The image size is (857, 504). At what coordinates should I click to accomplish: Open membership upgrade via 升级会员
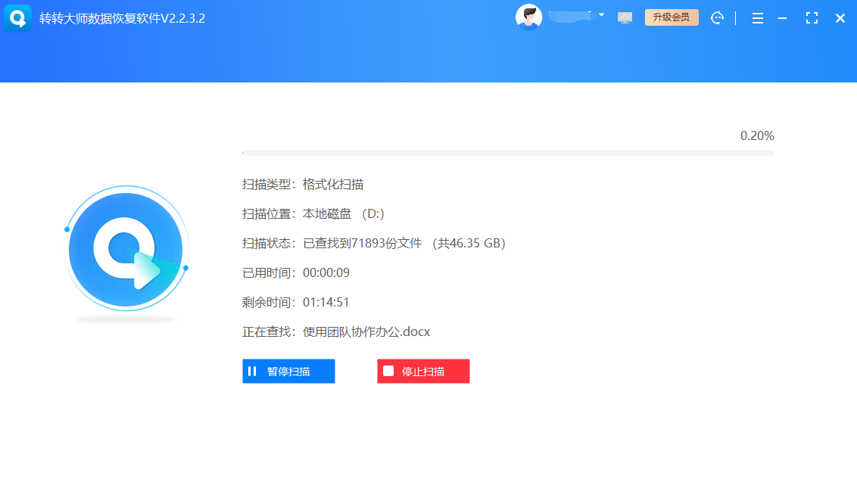[x=672, y=16]
